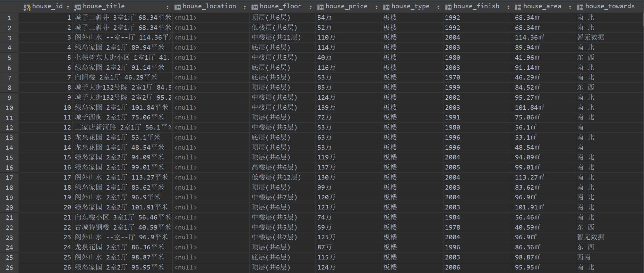Click the column icon beside house_towards
Screen dimensions: 644x273
tap(580, 7)
